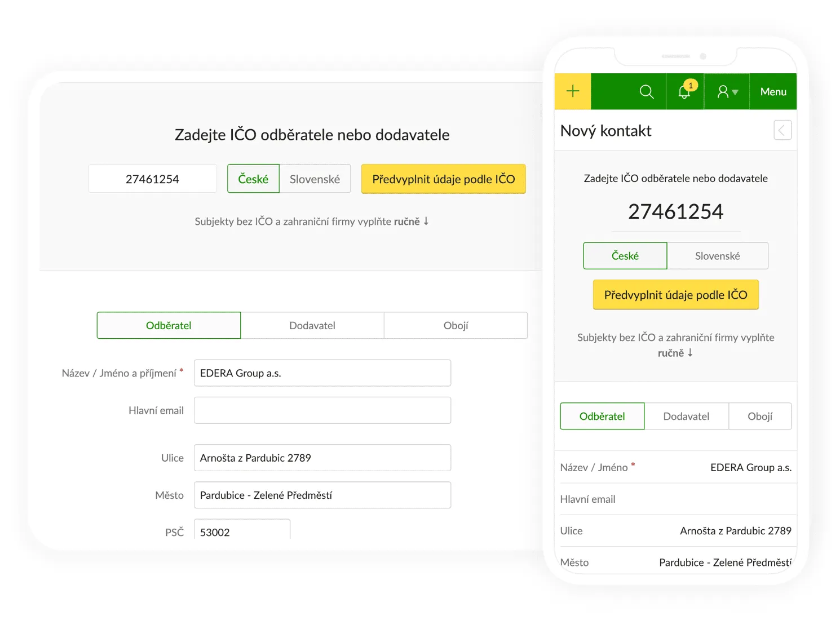Tap the mobile IČO number 27461254
Image resolution: width=840 pixels, height=620 pixels.
(675, 212)
